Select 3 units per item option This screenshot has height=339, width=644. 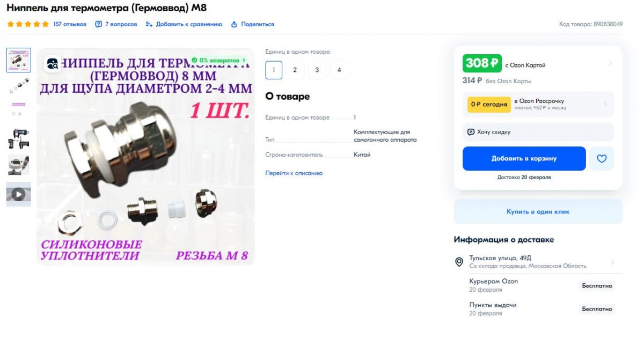(x=317, y=70)
